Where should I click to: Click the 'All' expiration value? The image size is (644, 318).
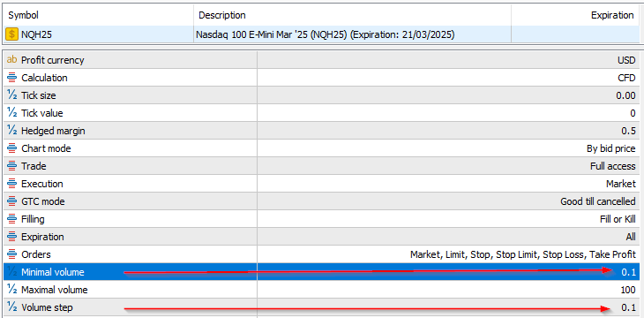[x=631, y=237]
